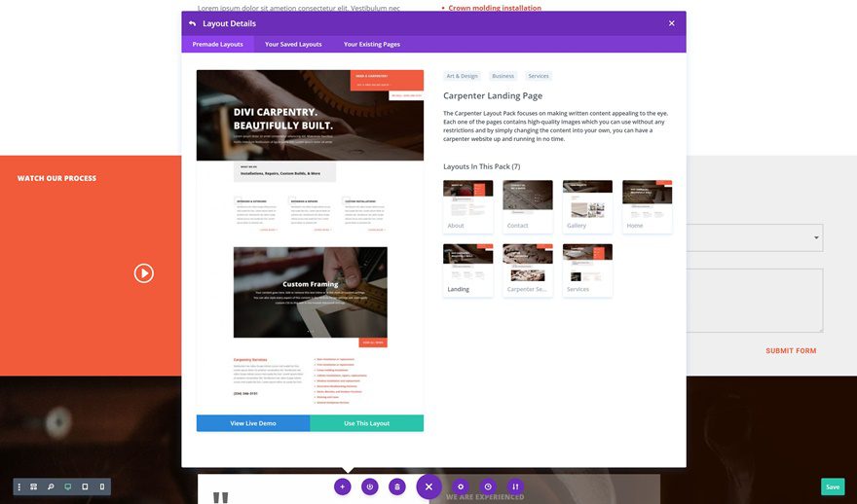Screen dimensions: 857x504
Task: Play the Watch Our Process video
Action: tap(144, 273)
